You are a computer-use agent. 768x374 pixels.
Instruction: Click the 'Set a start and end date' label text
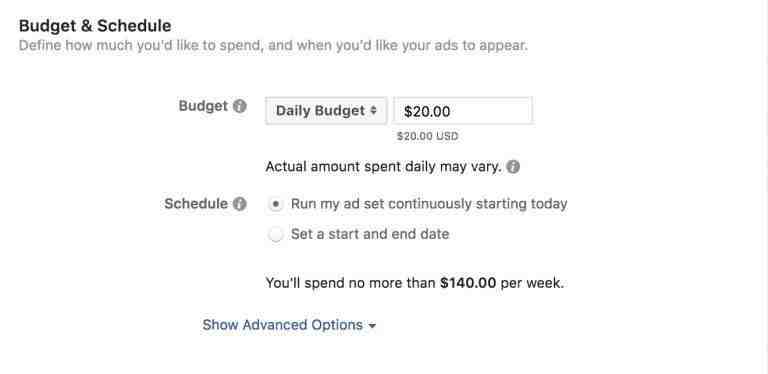click(x=370, y=234)
